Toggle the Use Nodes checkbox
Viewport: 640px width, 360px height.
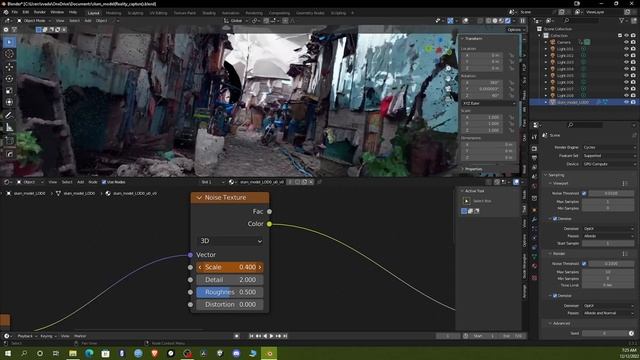(x=104, y=182)
